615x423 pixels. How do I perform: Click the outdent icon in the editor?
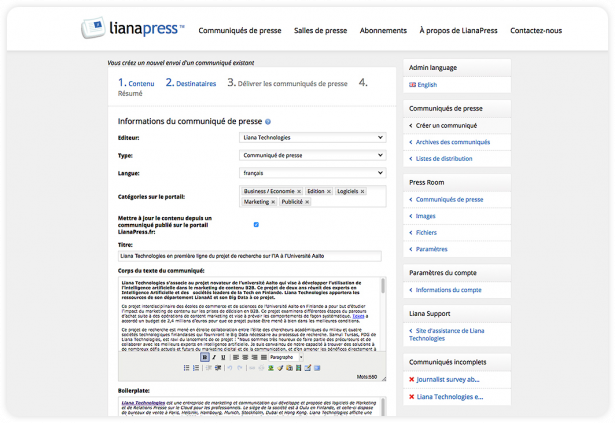pos(208,368)
